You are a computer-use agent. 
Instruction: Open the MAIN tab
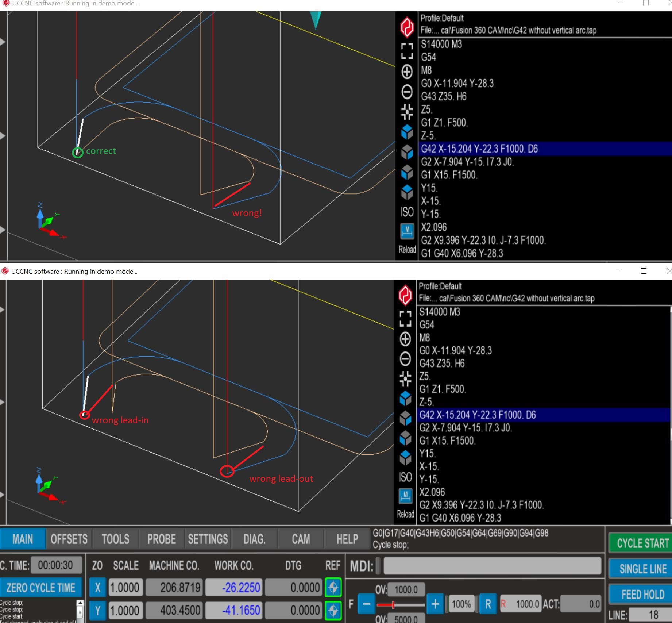pyautogui.click(x=23, y=539)
